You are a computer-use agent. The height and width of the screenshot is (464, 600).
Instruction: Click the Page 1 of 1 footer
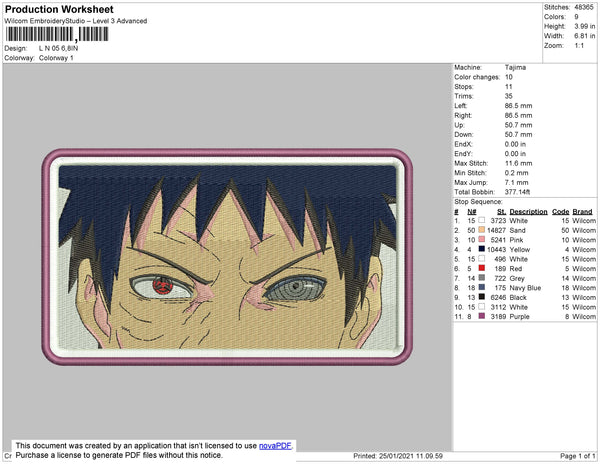[578, 456]
